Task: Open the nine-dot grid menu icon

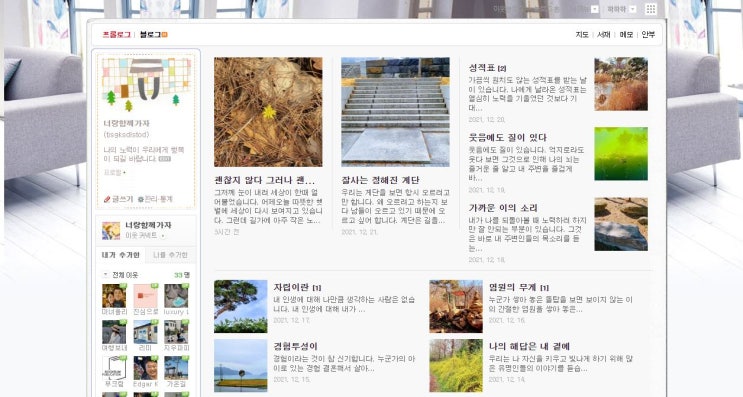Action: 651,9
